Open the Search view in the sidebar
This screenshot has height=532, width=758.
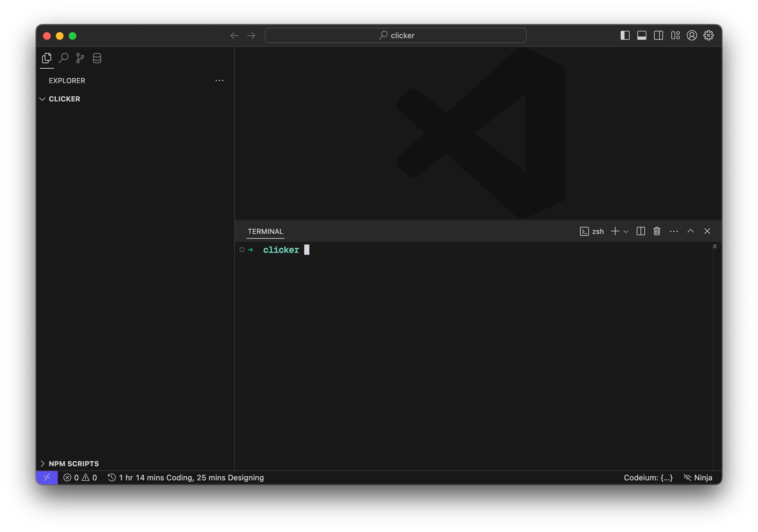click(64, 58)
